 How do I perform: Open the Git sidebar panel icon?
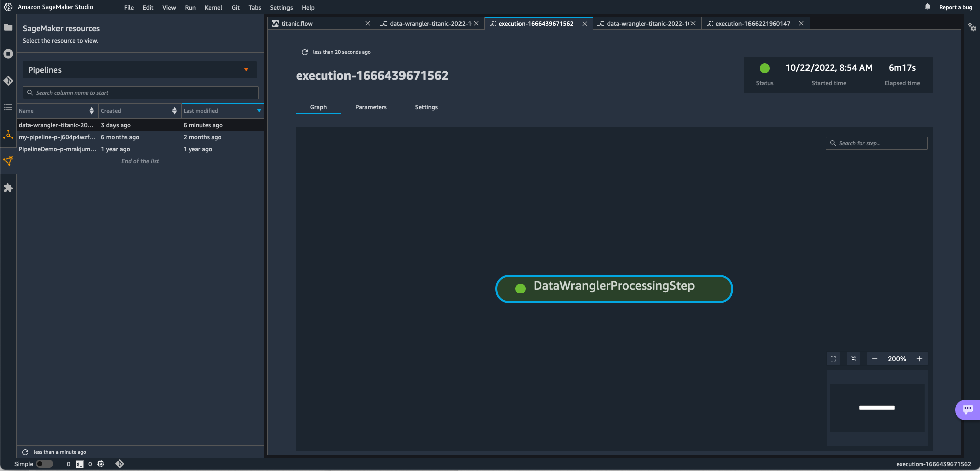coord(8,81)
